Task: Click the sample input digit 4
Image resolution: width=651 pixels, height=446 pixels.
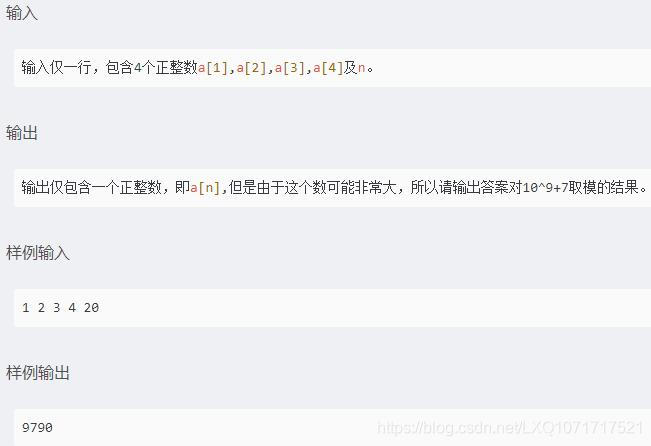Action: point(72,308)
